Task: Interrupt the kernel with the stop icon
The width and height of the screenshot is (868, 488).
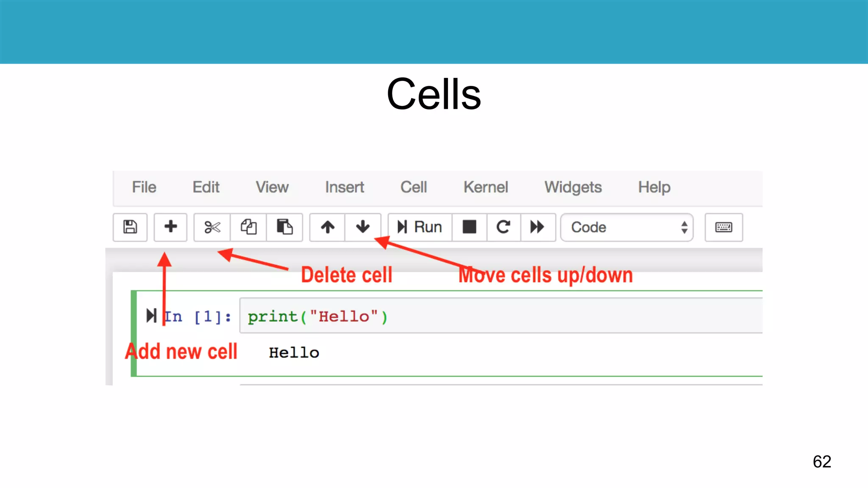Action: click(x=469, y=227)
